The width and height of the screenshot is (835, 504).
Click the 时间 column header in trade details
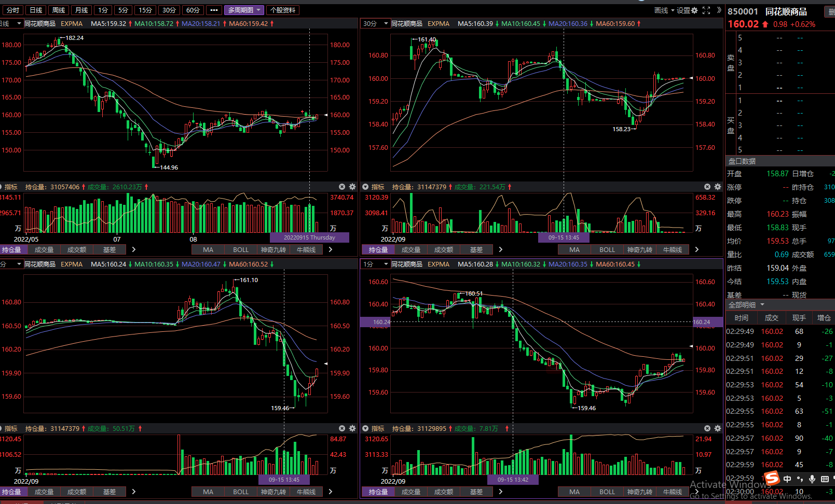pos(742,318)
